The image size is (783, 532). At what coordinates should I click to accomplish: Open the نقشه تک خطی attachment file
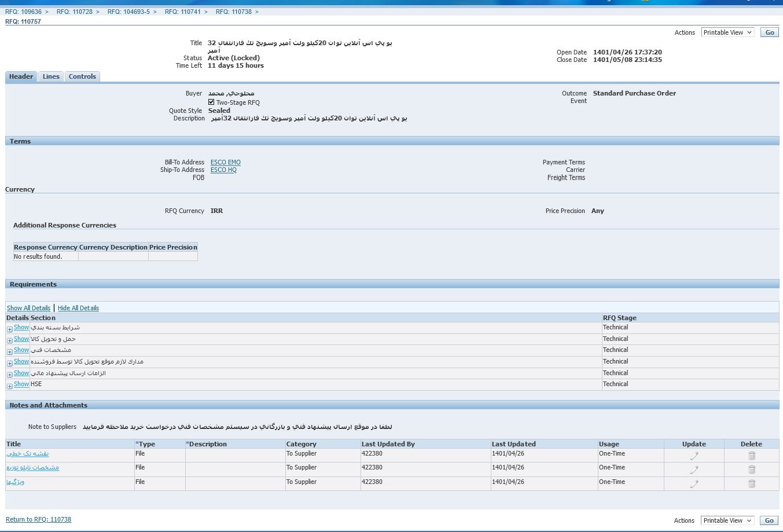coord(28,453)
